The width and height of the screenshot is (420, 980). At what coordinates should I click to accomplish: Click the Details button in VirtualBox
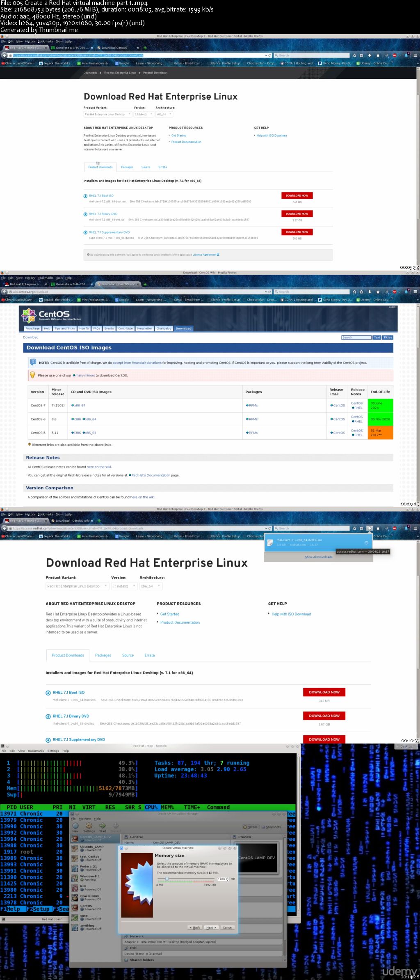[x=250, y=827]
